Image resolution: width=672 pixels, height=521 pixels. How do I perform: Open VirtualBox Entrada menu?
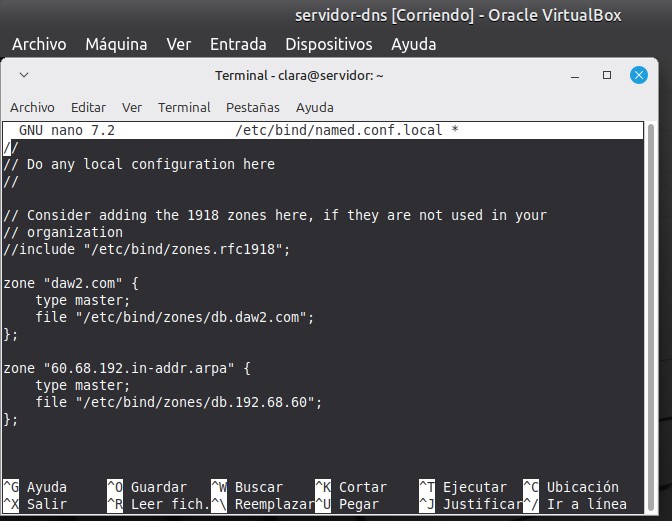[238, 44]
